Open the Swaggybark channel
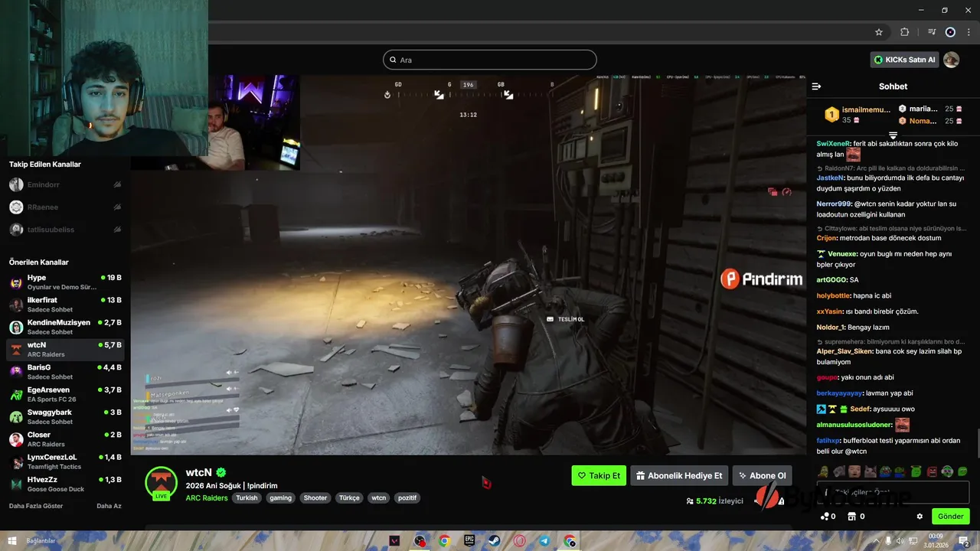This screenshot has height=551, width=980. point(65,416)
